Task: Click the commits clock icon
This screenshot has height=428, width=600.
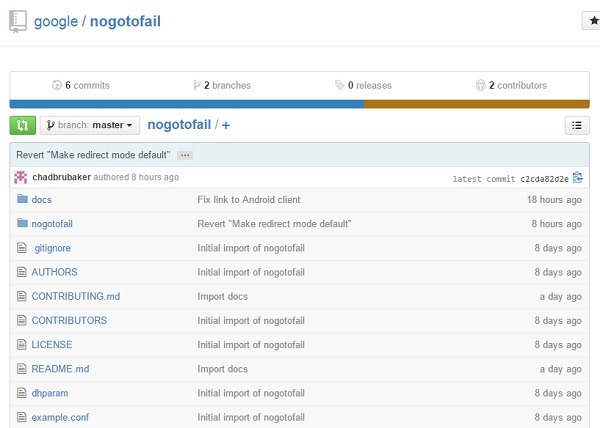Action: [x=57, y=85]
